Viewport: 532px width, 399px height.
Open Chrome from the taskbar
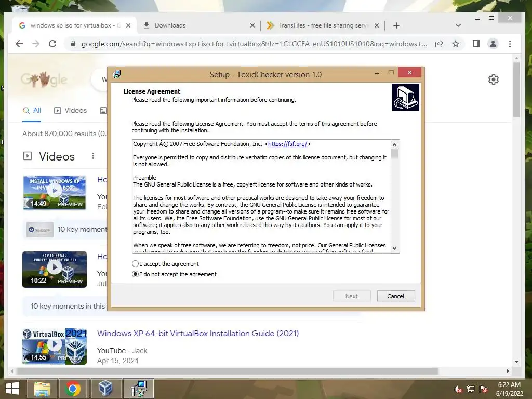[x=73, y=389]
